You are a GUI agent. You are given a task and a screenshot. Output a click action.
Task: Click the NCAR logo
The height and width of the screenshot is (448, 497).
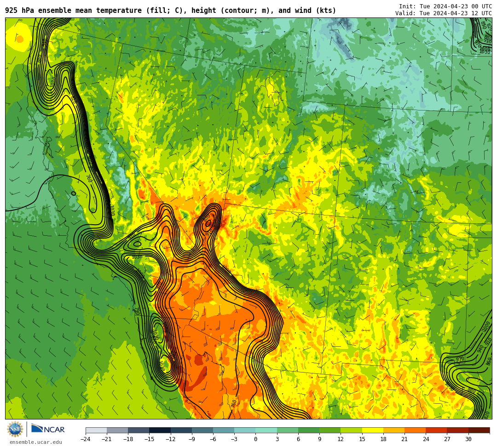[48, 429]
